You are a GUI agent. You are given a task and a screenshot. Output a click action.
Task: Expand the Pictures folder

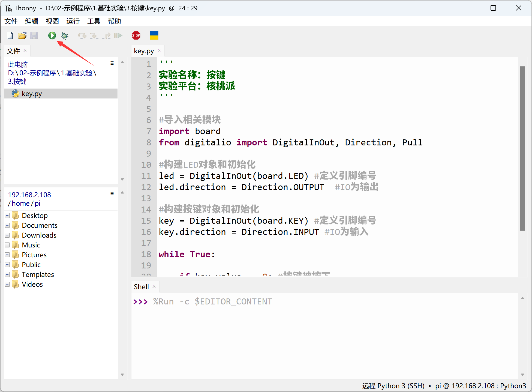(7, 255)
